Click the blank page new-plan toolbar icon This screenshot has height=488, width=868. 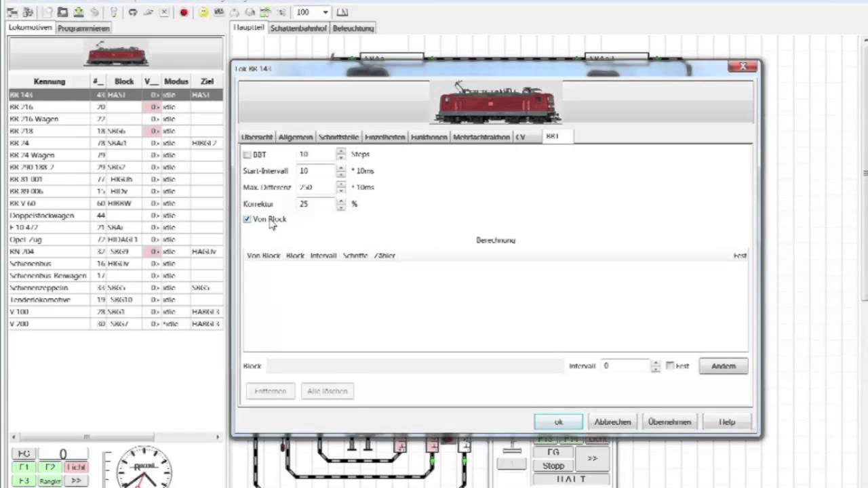tap(47, 12)
